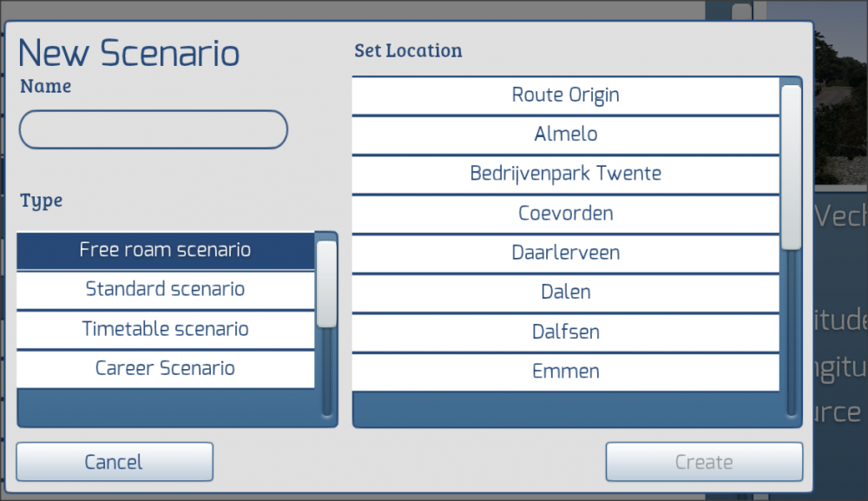Set location to Route Origin

pos(566,95)
